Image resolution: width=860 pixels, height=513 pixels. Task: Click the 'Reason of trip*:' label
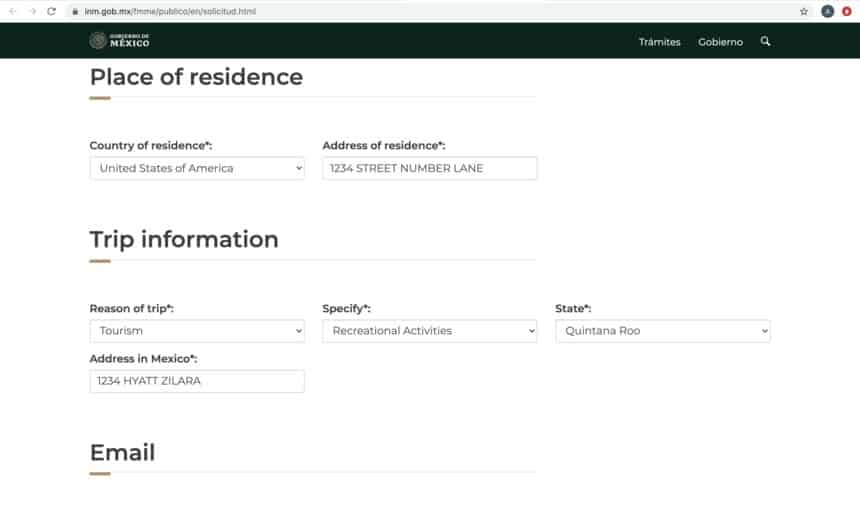point(132,308)
